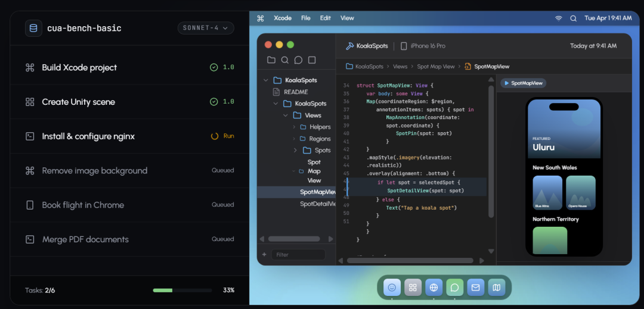The image size is (644, 309).
Task: Click line 46 'if let spot = selectedSpot'
Action: 419,182
